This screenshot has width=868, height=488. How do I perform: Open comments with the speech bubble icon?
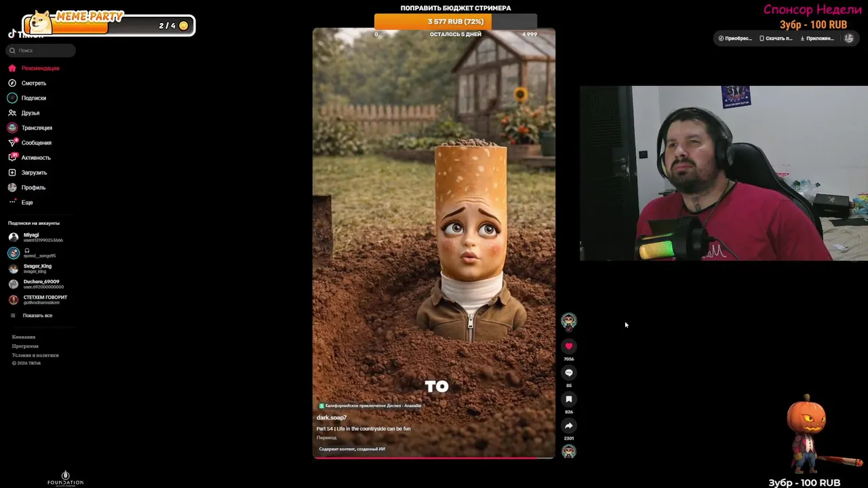click(x=569, y=373)
